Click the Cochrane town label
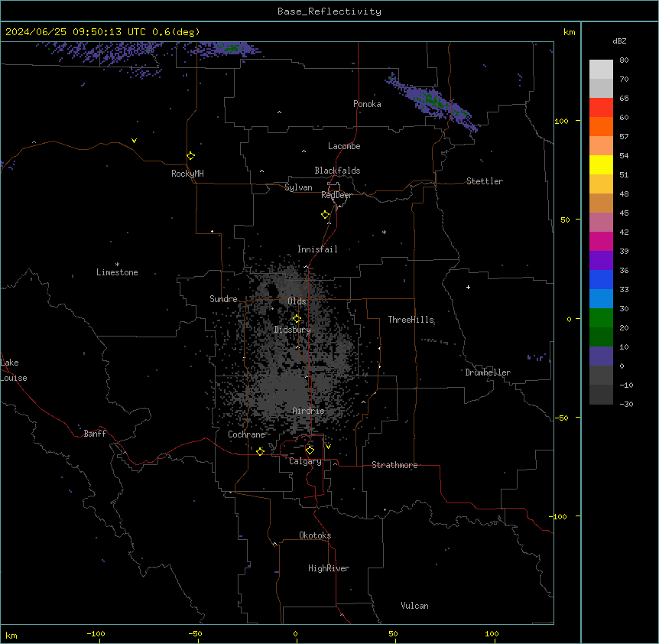 (246, 434)
